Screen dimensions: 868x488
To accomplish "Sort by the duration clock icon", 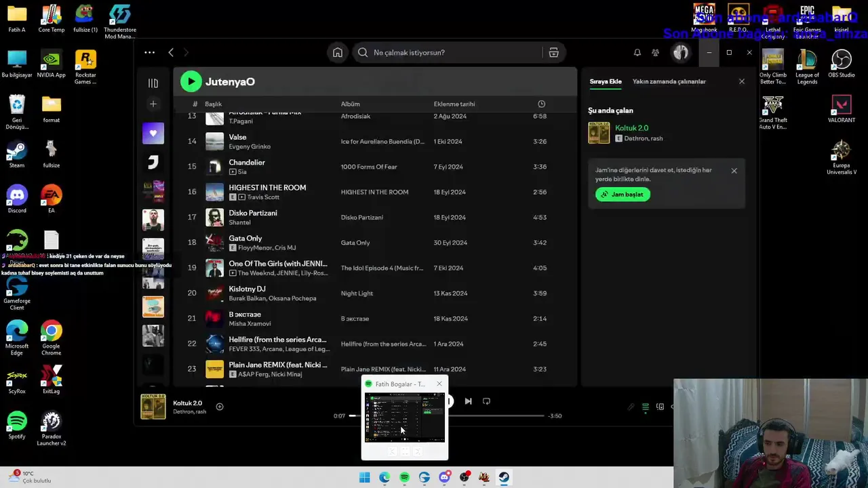I will tap(541, 104).
